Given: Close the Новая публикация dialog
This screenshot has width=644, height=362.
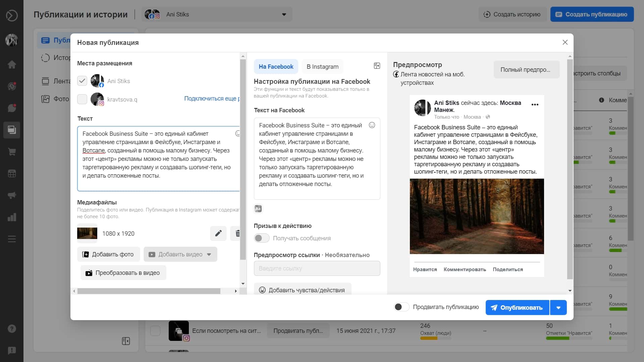Looking at the screenshot, I should pyautogui.click(x=565, y=42).
